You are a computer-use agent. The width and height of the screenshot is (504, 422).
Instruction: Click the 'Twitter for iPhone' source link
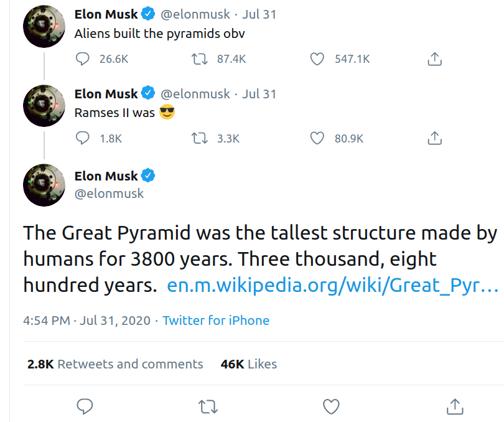216,321
